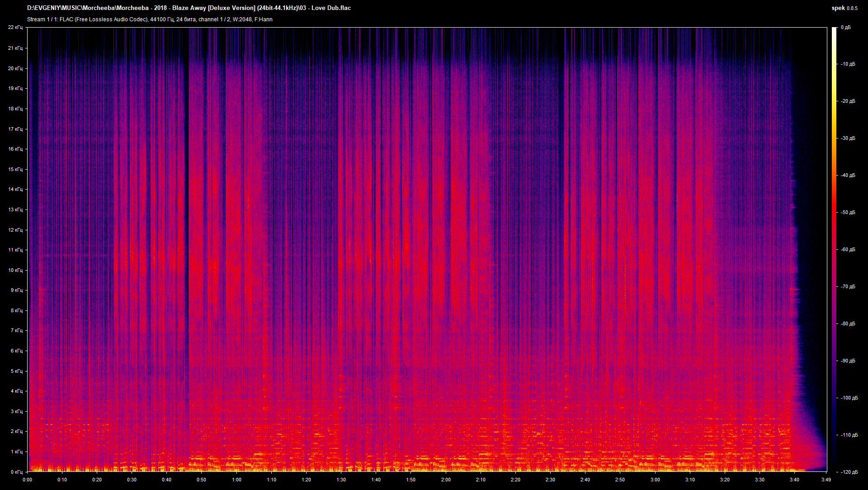The width and height of the screenshot is (868, 490).
Task: Click the '10 кГц' frequency label
Action: [x=15, y=270]
